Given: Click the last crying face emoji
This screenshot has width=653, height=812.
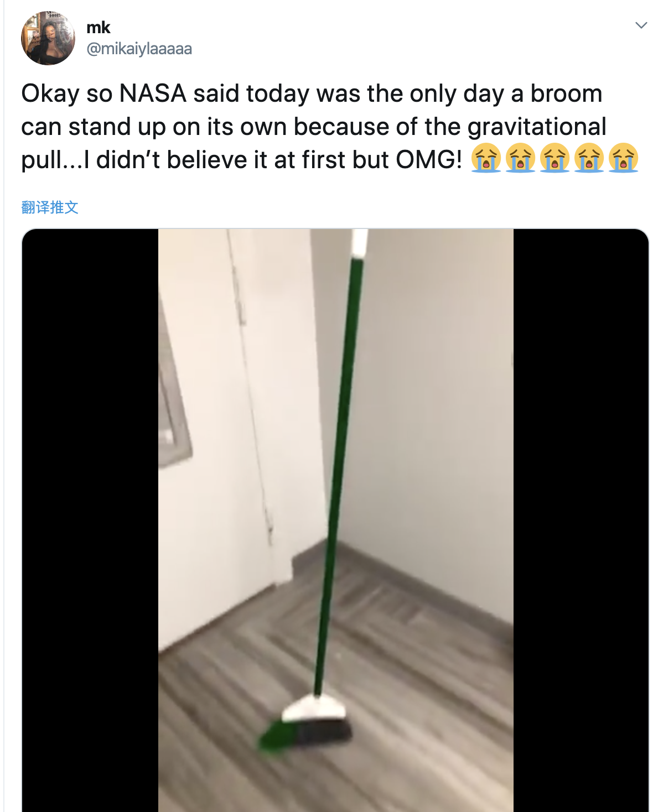Looking at the screenshot, I should click(x=623, y=158).
